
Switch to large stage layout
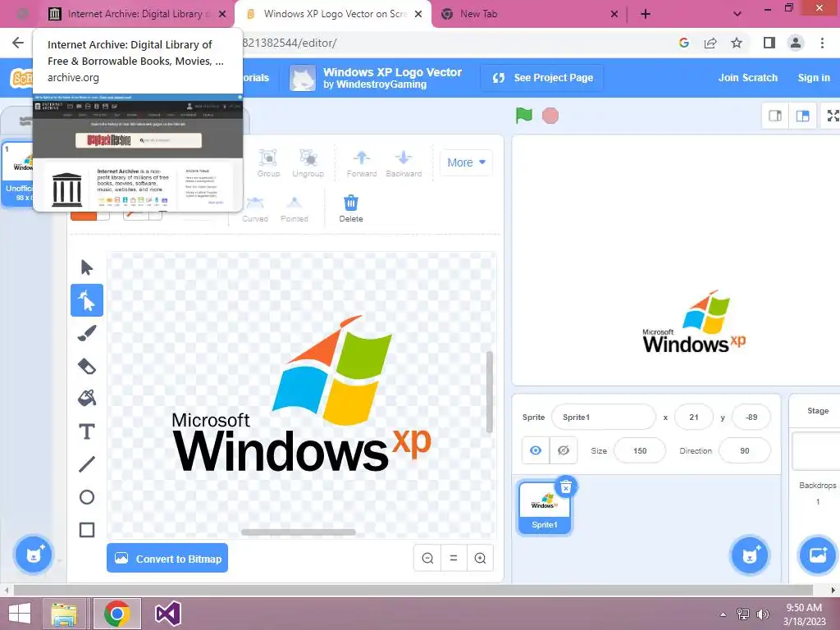802,116
